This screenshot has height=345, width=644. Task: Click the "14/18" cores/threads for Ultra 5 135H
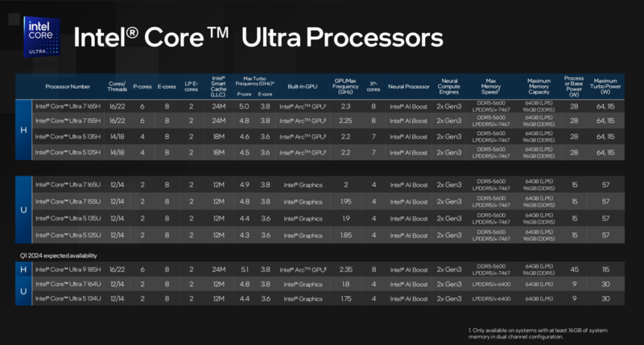click(117, 137)
